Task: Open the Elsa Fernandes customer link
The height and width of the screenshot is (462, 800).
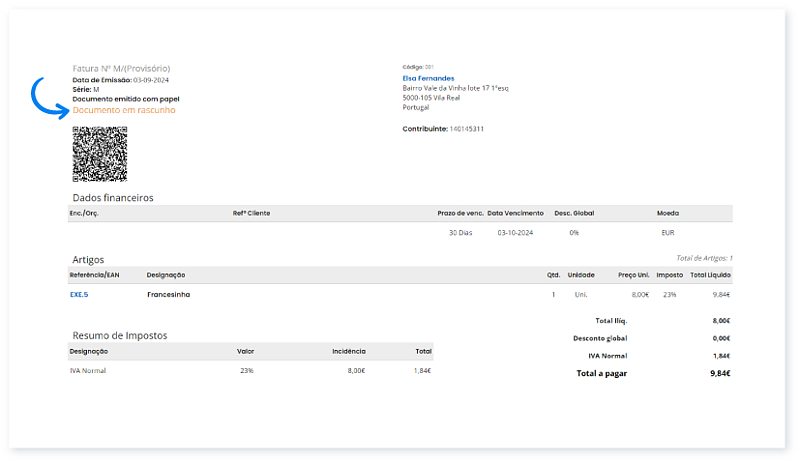Action: point(428,78)
